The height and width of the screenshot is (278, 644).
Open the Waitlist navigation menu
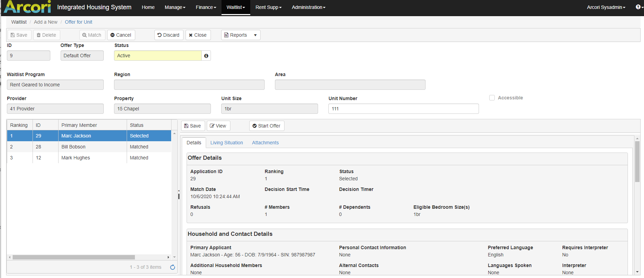(x=236, y=7)
